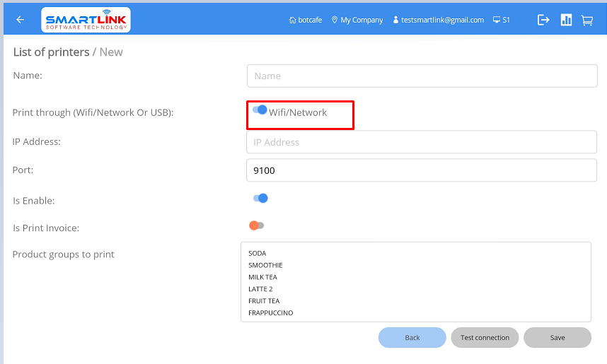Select the S1 terminal monitor icon

pyautogui.click(x=501, y=20)
